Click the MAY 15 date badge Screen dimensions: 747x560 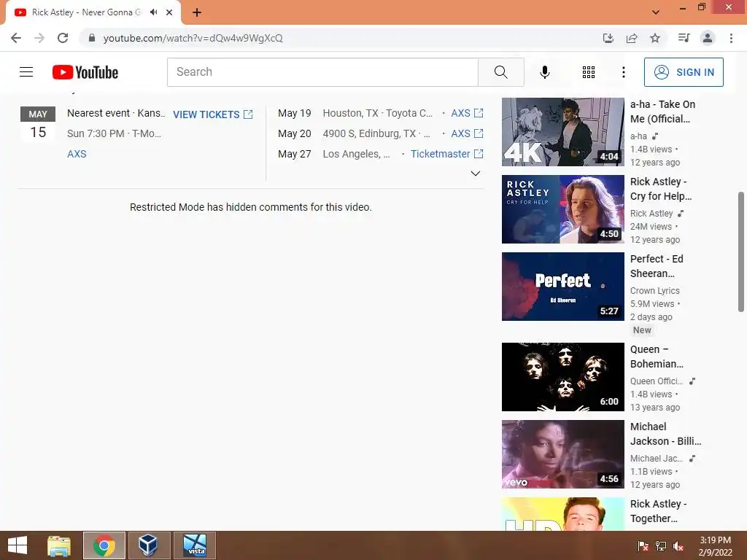tap(38, 124)
